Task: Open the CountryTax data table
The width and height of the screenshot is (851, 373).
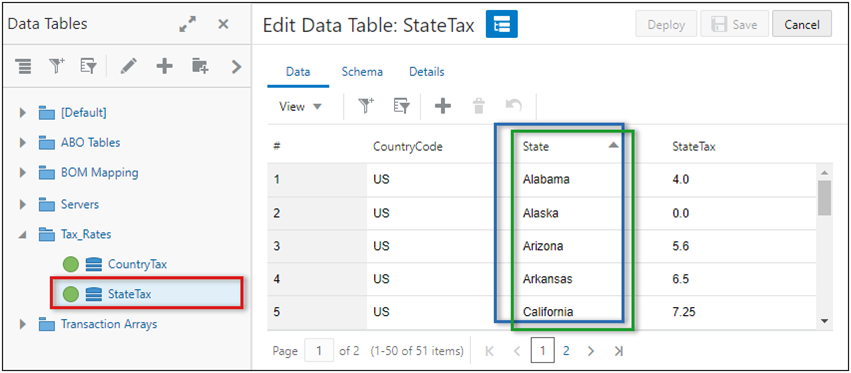Action: [137, 264]
